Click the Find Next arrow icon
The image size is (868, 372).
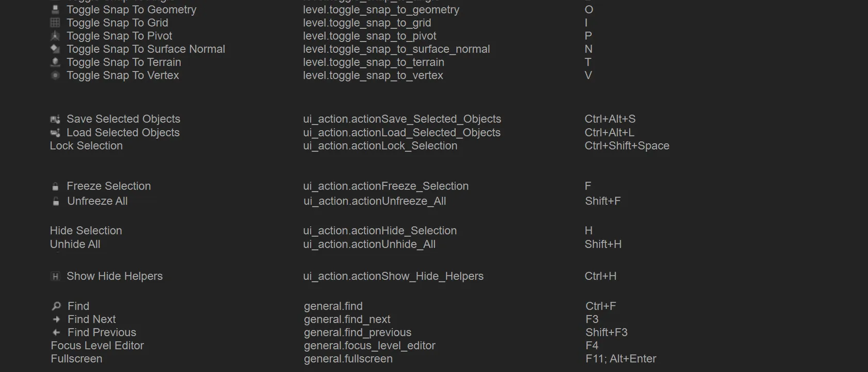[x=56, y=319]
